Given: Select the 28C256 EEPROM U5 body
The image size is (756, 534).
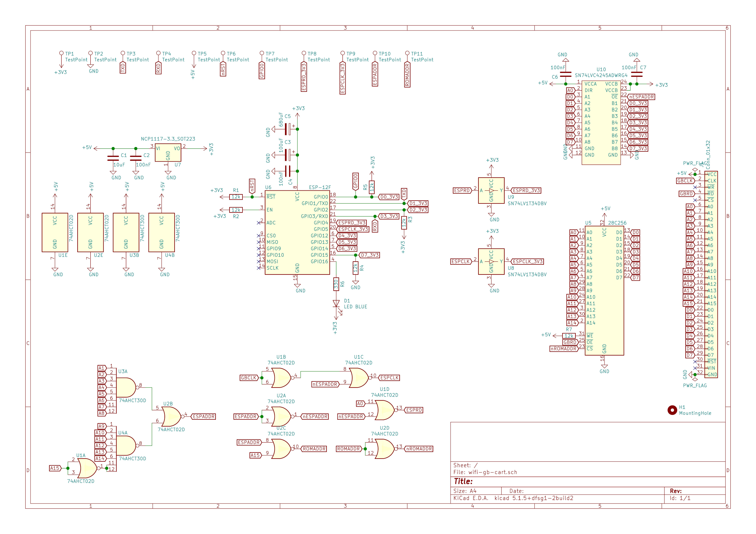Looking at the screenshot, I should click(604, 291).
